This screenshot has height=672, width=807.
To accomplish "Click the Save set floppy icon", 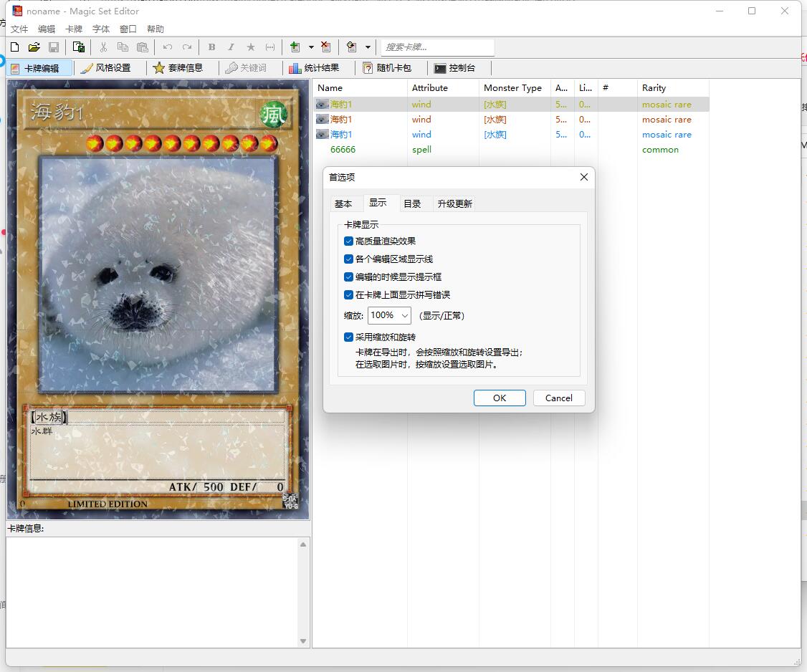I will (x=54, y=47).
